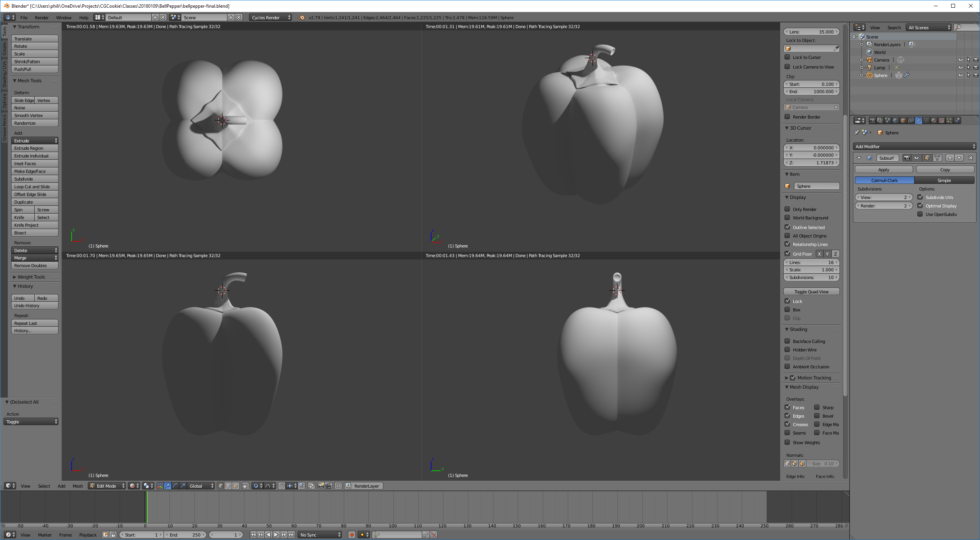
Task: Hide the Lamp in the outliner
Action: click(960, 67)
